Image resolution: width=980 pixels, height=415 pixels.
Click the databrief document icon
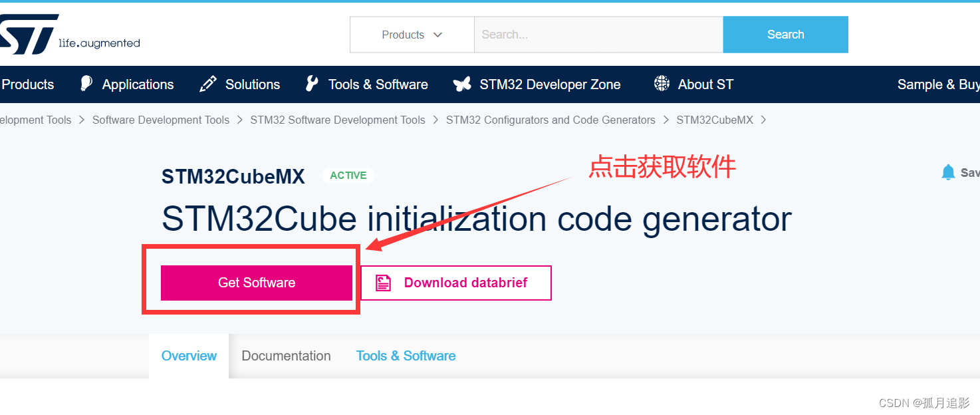[383, 283]
